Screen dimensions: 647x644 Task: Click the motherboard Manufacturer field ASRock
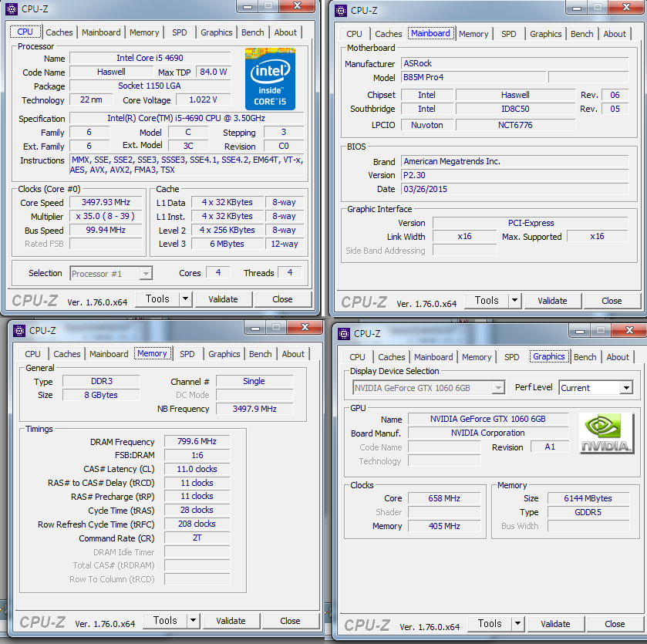click(515, 63)
